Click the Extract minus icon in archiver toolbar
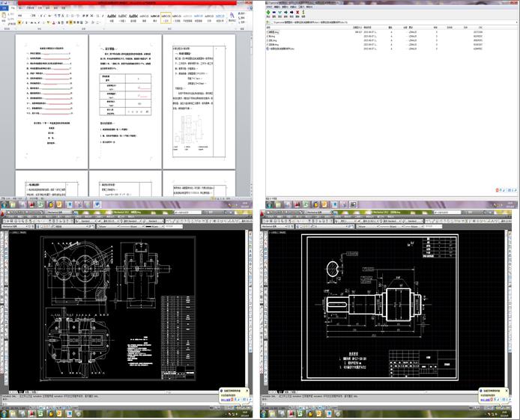 274,12
